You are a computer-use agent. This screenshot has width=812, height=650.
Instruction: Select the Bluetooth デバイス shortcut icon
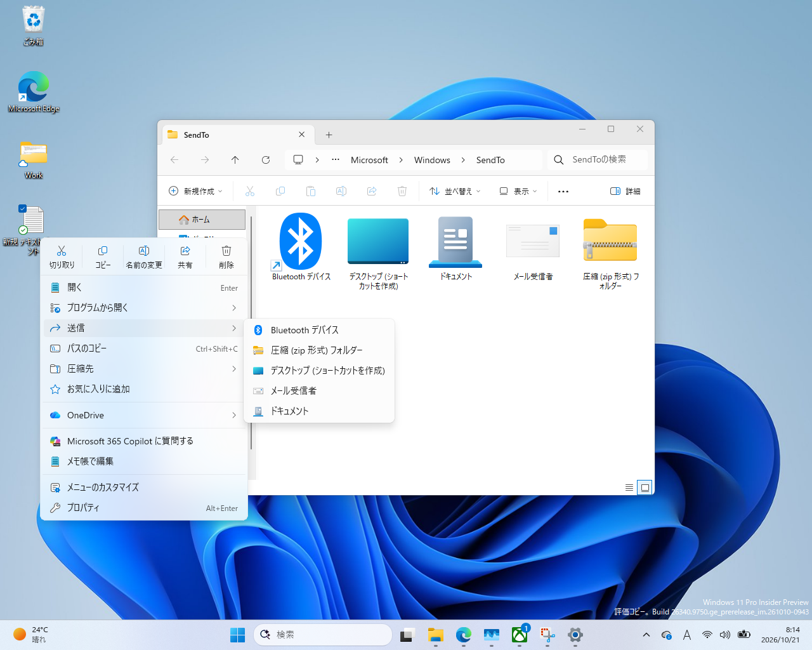[301, 248]
